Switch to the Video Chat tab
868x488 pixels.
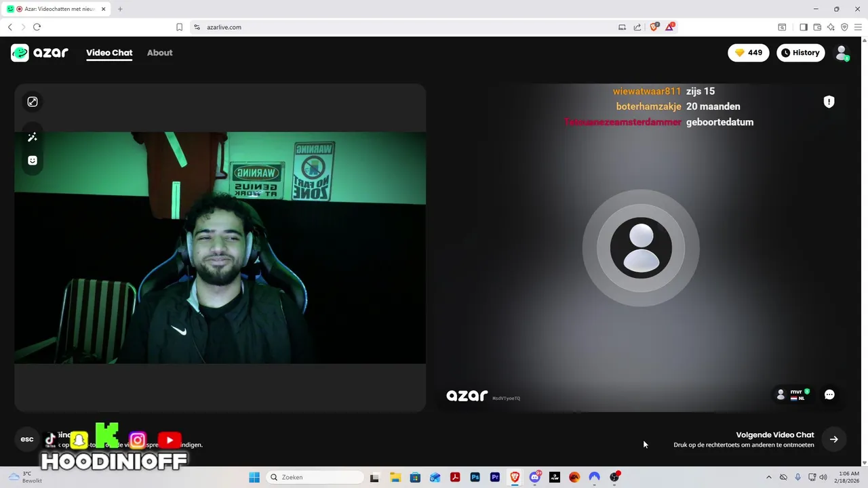coord(109,53)
